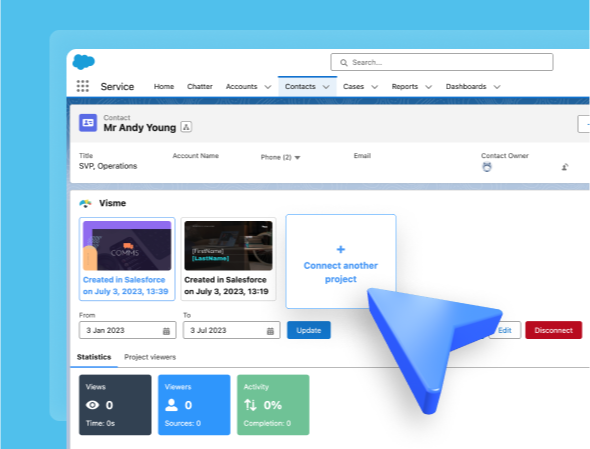Click the green Activity statistics card
Screen dimensions: 590x449
coord(273,405)
